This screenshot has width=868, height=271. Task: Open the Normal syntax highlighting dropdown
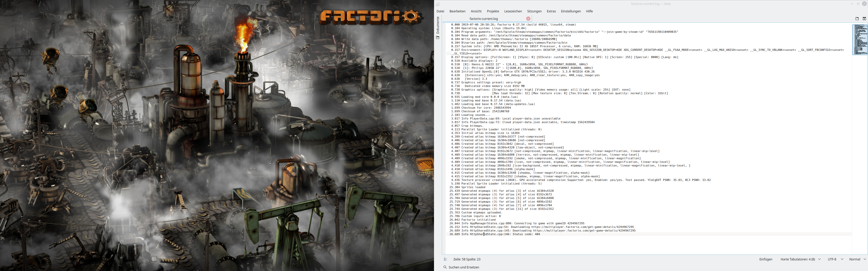(857, 259)
